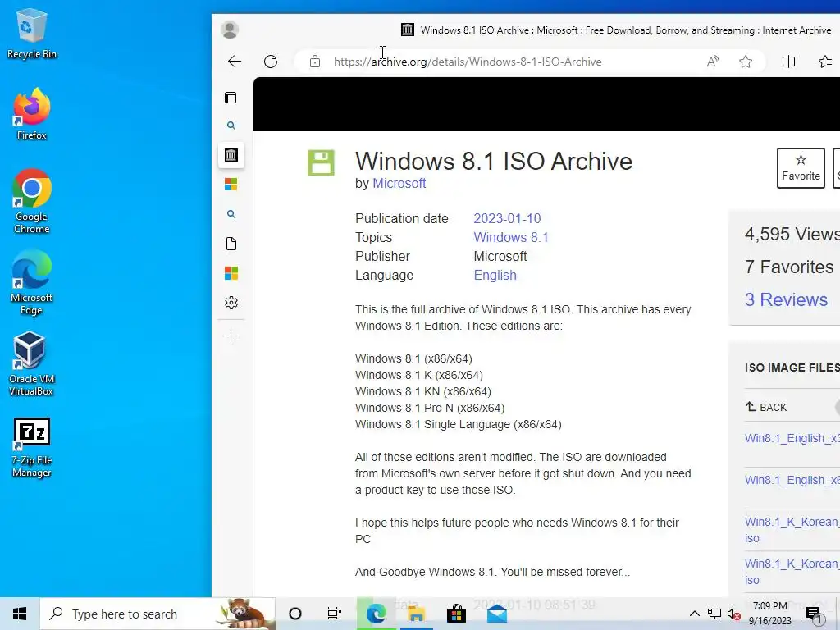Click the Edge icon on the taskbar
Screen dimensions: 840x630
pyautogui.click(x=376, y=614)
